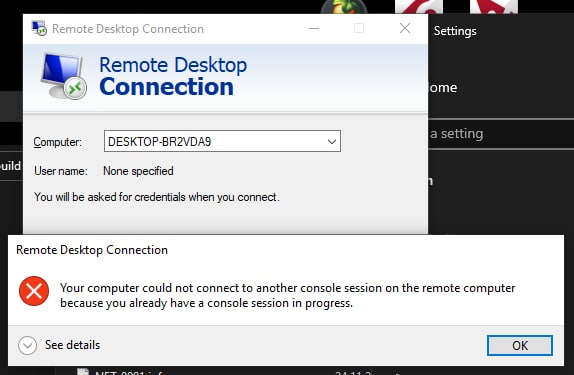Expand See details chevron in error dialog
This screenshot has height=375, width=574.
click(27, 345)
